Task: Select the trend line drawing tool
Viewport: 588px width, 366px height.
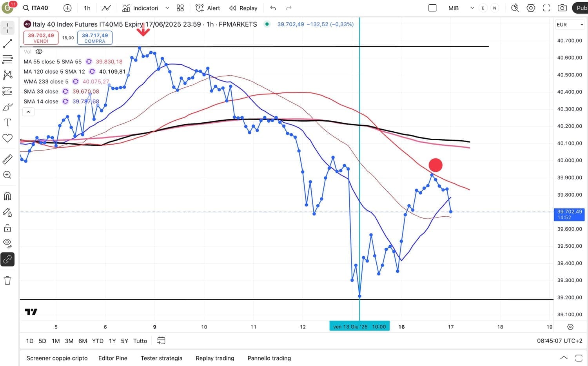Action: coord(7,44)
